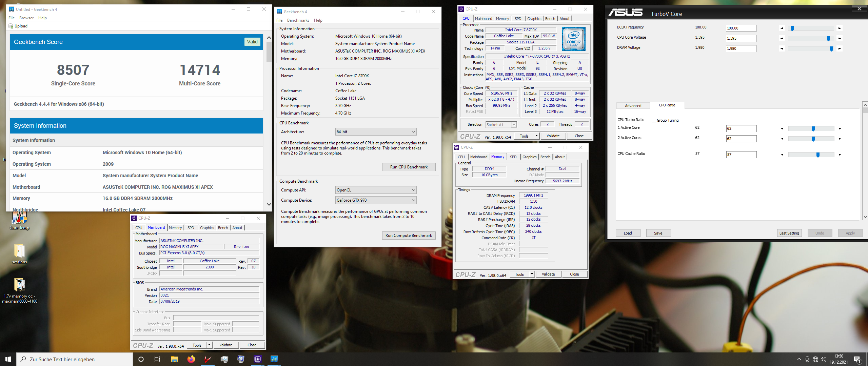Expand Tools dropdown arrow in CPU-Z CPU window
This screenshot has width=868, height=366.
(536, 136)
